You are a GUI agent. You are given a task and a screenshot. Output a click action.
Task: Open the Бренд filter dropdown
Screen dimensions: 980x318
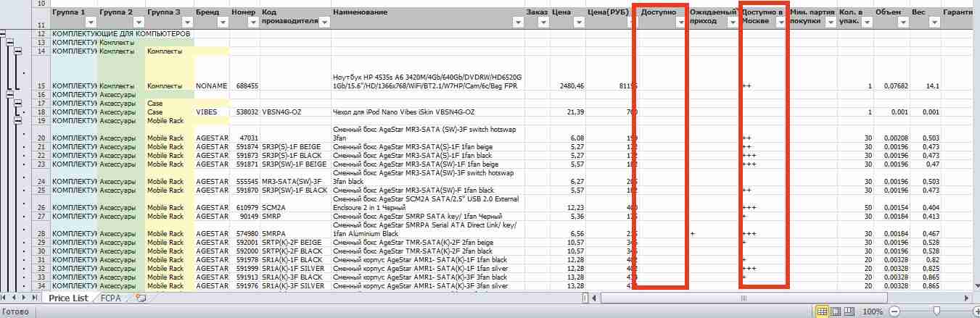[x=223, y=22]
